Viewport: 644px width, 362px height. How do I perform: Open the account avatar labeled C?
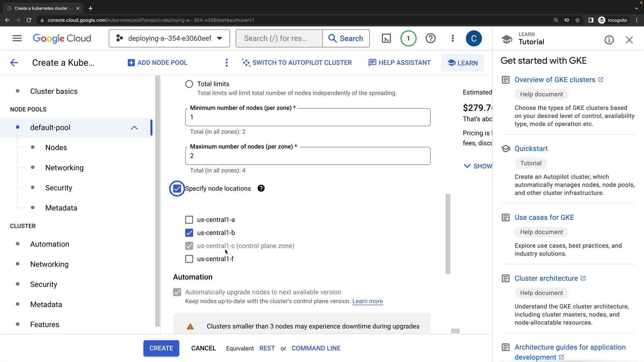click(474, 39)
